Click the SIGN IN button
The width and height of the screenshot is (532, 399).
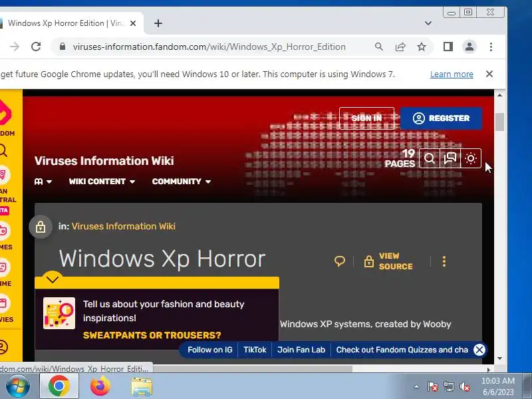click(367, 118)
